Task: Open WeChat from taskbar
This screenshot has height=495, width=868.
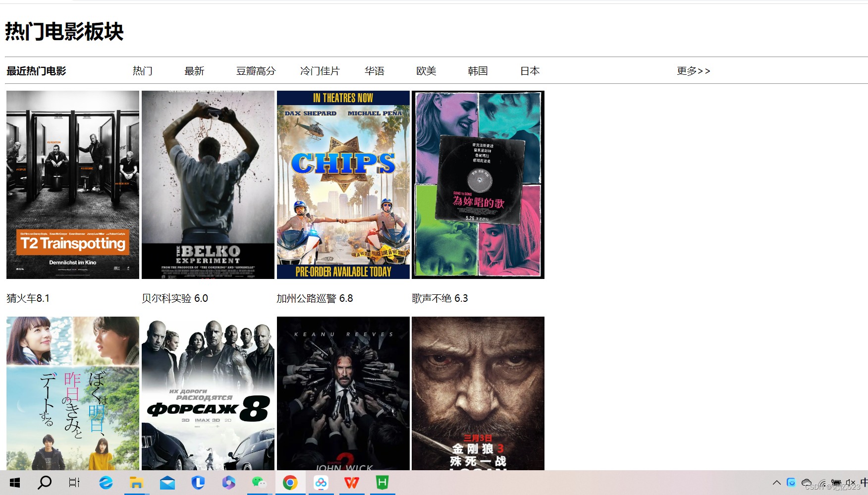Action: click(x=259, y=483)
